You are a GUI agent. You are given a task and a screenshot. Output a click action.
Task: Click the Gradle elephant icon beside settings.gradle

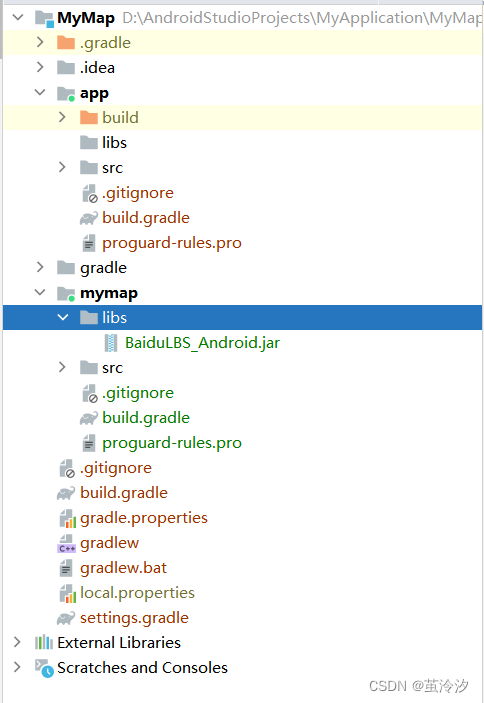(x=66, y=618)
